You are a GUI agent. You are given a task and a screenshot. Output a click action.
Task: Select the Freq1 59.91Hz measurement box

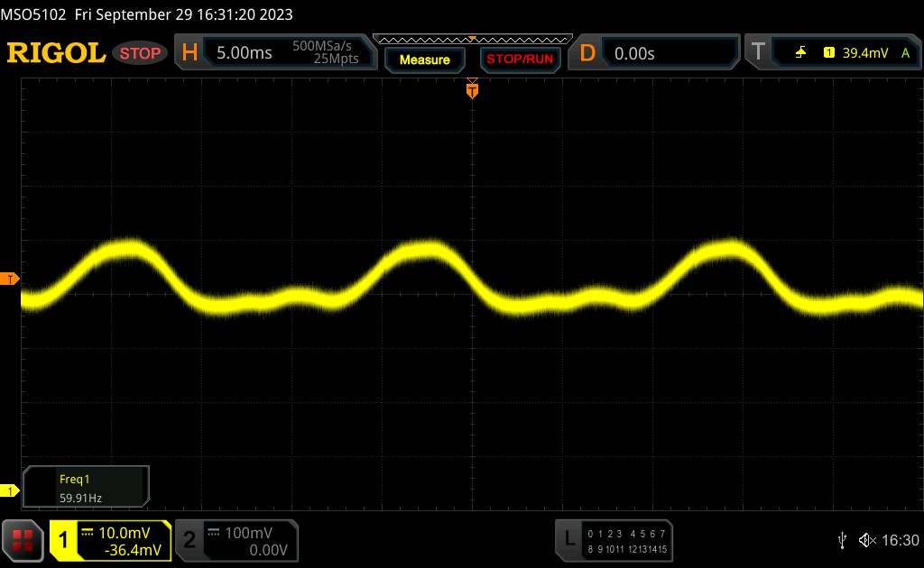click(x=86, y=486)
